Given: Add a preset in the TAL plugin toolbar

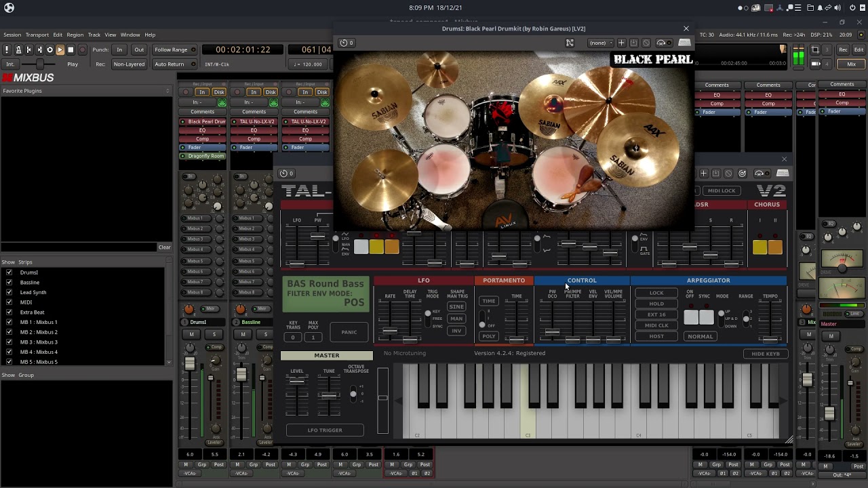Looking at the screenshot, I should click(703, 174).
